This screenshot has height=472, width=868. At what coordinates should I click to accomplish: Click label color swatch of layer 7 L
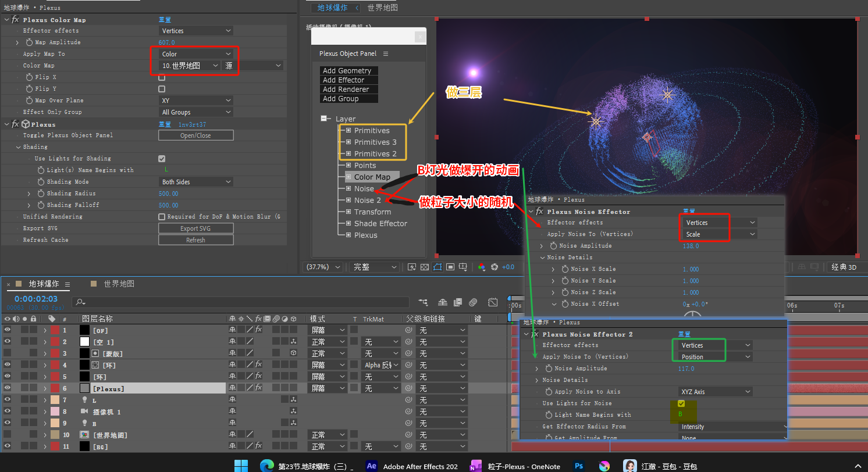coord(55,400)
